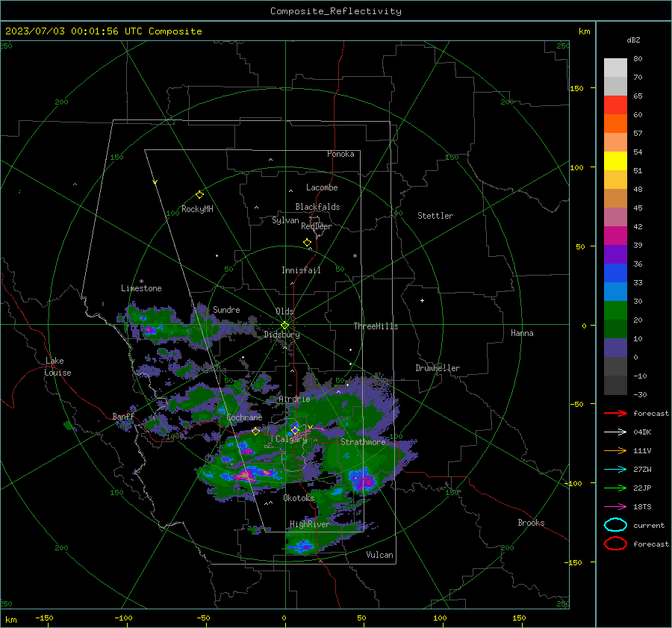Screen dimensions: 672x628
Task: Click the Okotoks town label
Action: click(x=299, y=498)
